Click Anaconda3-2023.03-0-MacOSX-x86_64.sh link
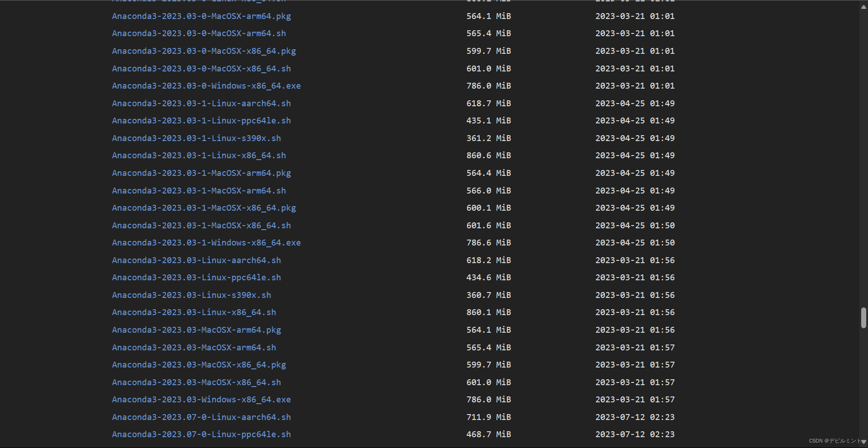The height and width of the screenshot is (448, 868). tap(201, 69)
